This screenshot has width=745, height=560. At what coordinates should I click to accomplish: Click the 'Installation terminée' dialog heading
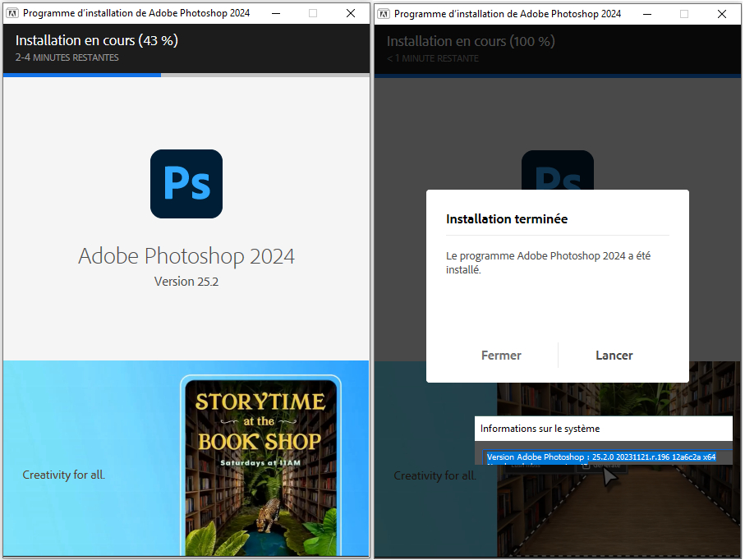507,219
